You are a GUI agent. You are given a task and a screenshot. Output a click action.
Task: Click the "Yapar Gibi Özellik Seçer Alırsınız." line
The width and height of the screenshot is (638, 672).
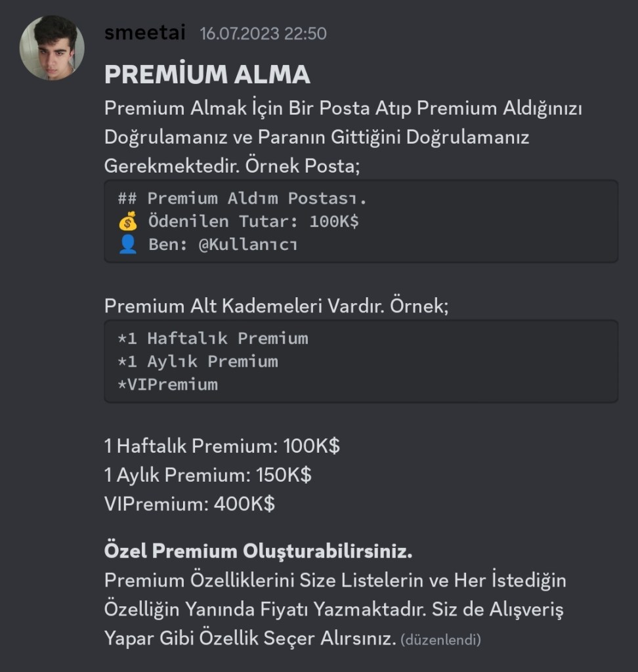pos(249,638)
